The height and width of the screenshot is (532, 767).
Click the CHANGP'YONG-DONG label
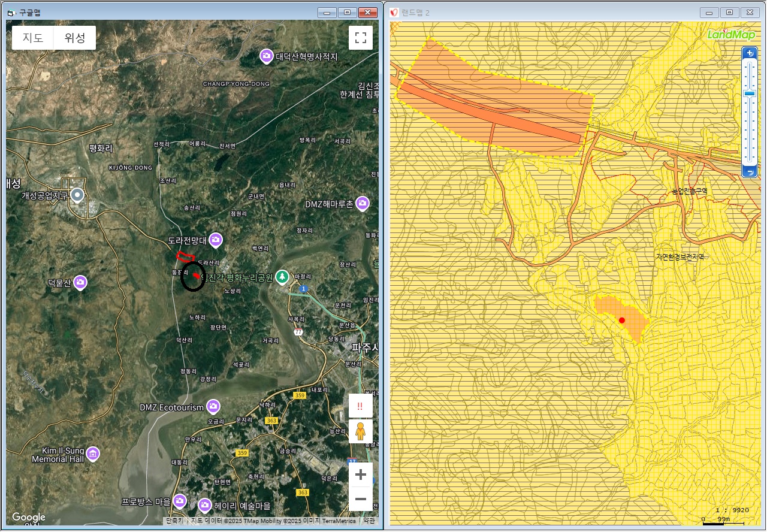coord(236,84)
